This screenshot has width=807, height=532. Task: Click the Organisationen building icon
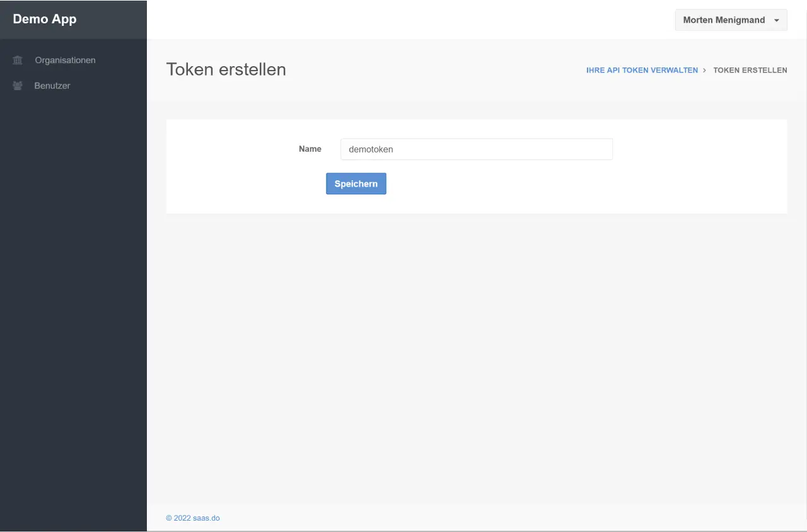pyautogui.click(x=18, y=61)
